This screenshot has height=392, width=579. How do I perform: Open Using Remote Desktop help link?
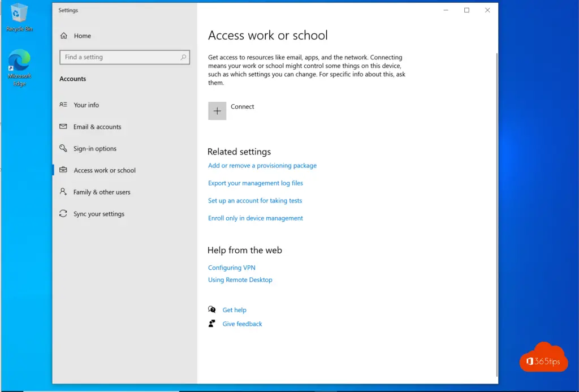[240, 279]
